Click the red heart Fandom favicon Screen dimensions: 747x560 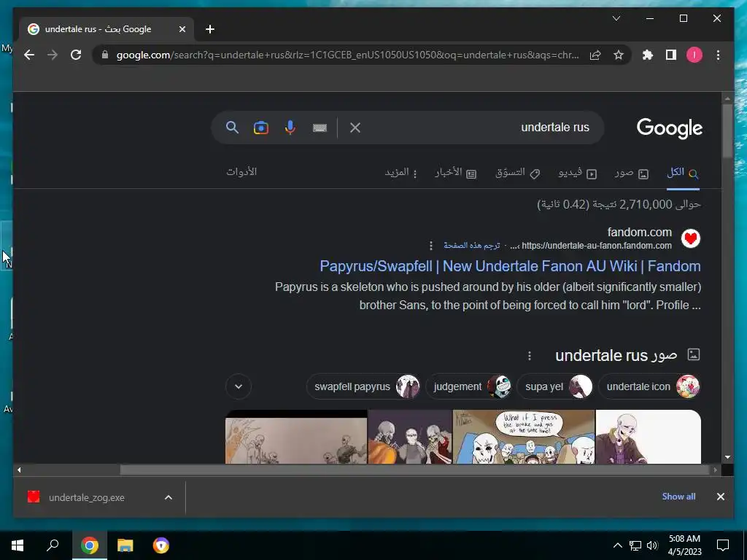point(690,238)
